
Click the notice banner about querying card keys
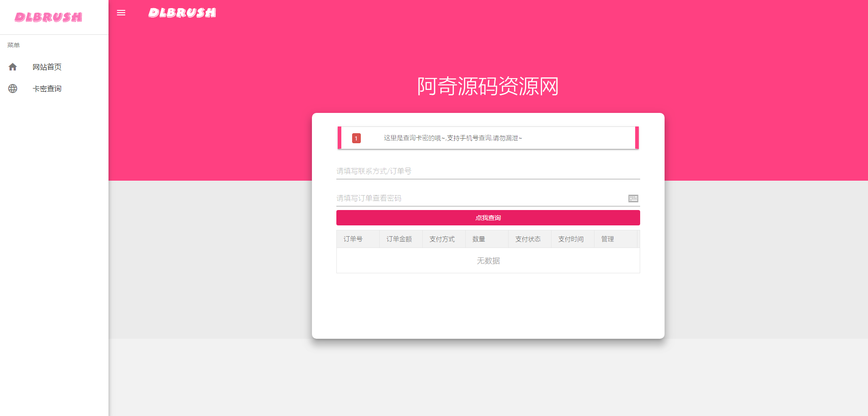(x=488, y=138)
